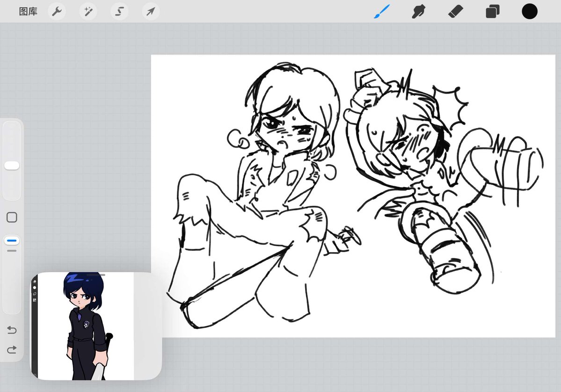Viewport: 561px width, 392px height.
Task: Open the Adjustments magic wand menu
Action: click(x=88, y=12)
